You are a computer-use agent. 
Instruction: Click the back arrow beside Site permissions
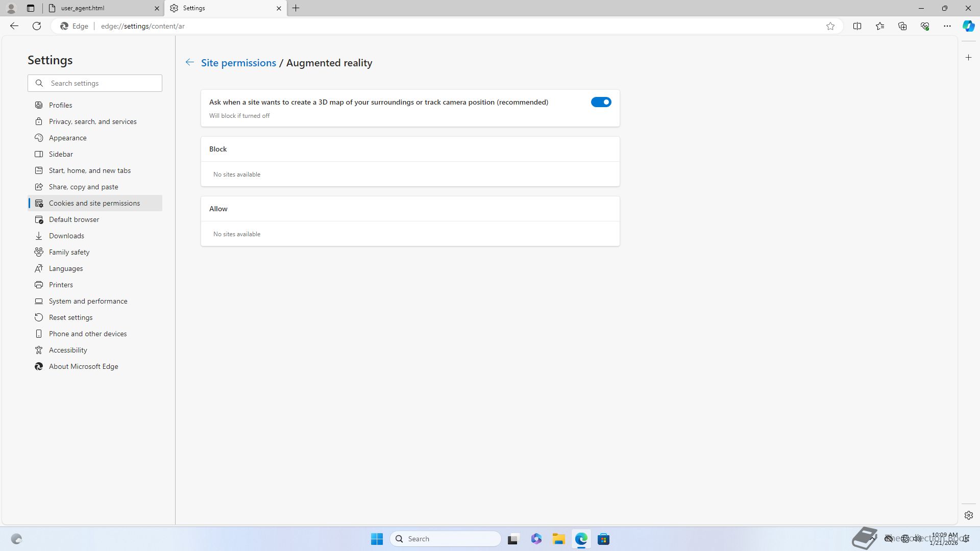point(189,62)
